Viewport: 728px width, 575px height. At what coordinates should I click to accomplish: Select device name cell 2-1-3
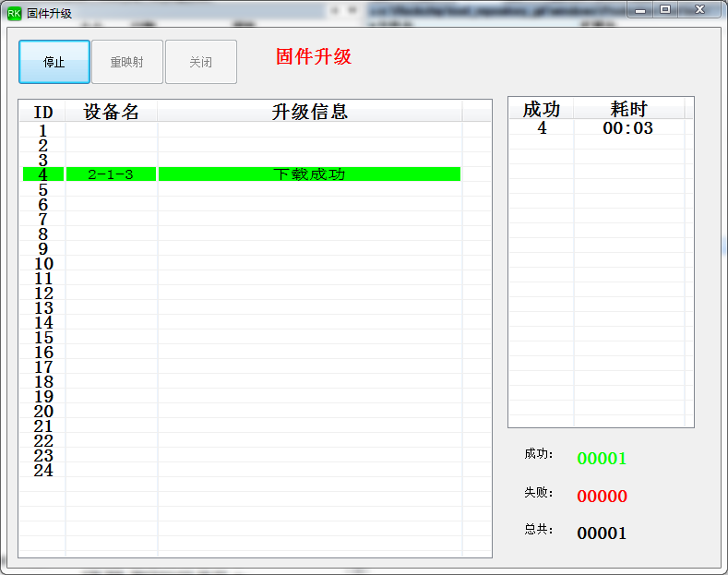point(111,174)
